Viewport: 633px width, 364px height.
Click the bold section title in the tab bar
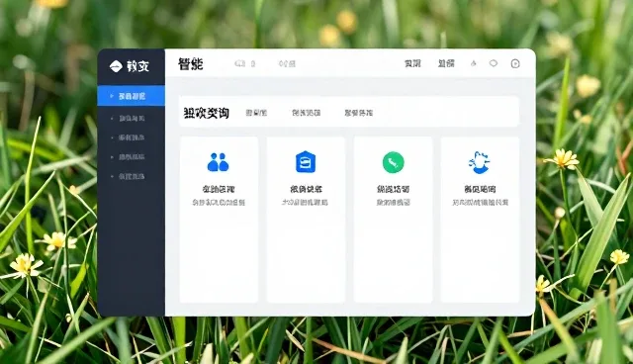(207, 114)
